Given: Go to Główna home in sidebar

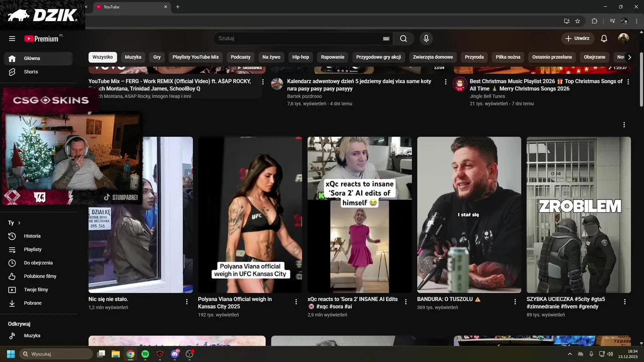Looking at the screenshot, I should click(38, 58).
